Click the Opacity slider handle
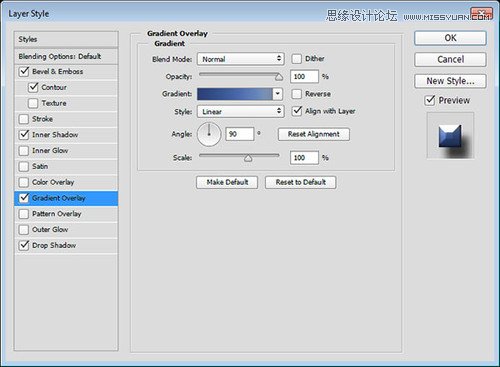The height and width of the screenshot is (367, 500). pyautogui.click(x=279, y=77)
